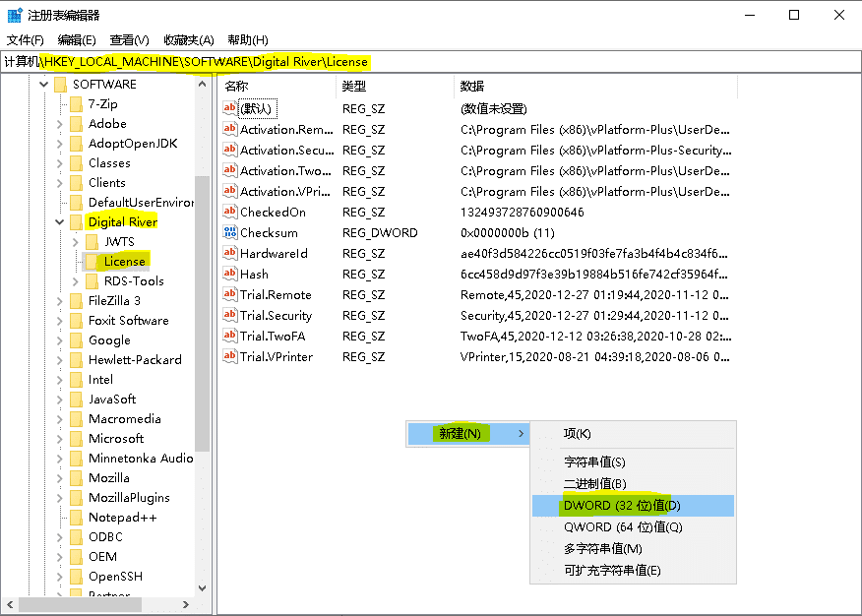The height and width of the screenshot is (616, 862).
Task: Collapse the Digital River tree node
Action: 60,222
